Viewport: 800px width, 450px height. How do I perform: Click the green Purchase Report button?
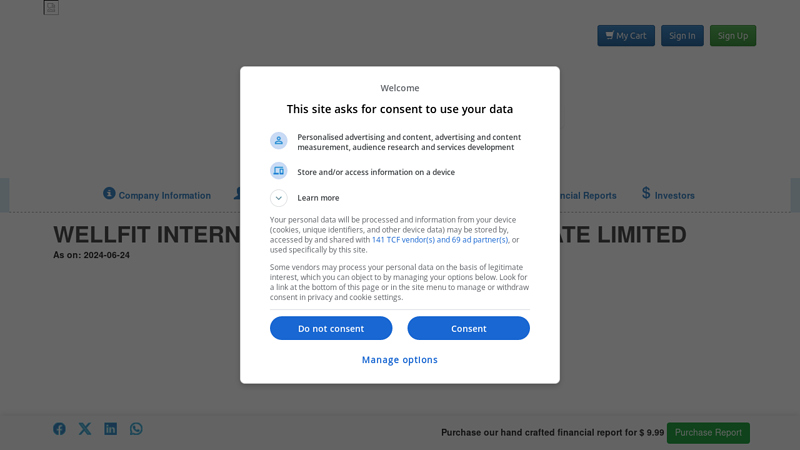click(708, 433)
